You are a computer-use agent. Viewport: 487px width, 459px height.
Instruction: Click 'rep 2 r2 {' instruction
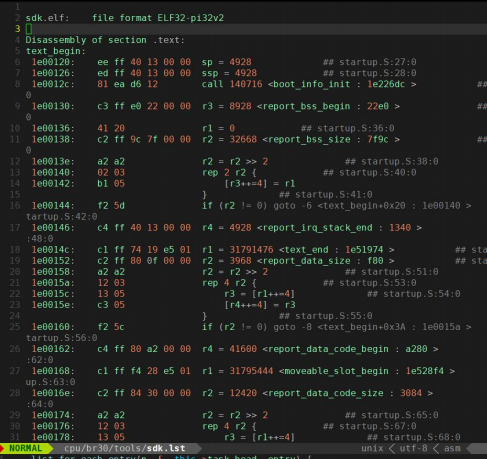click(229, 172)
